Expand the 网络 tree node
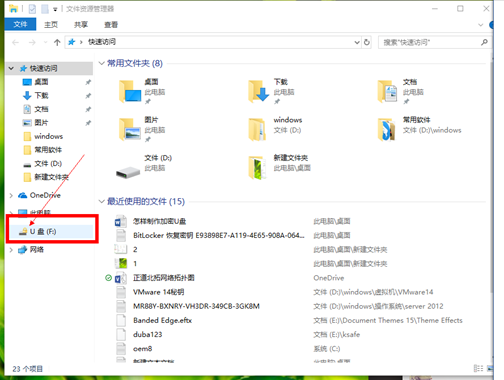 pyautogui.click(x=11, y=250)
